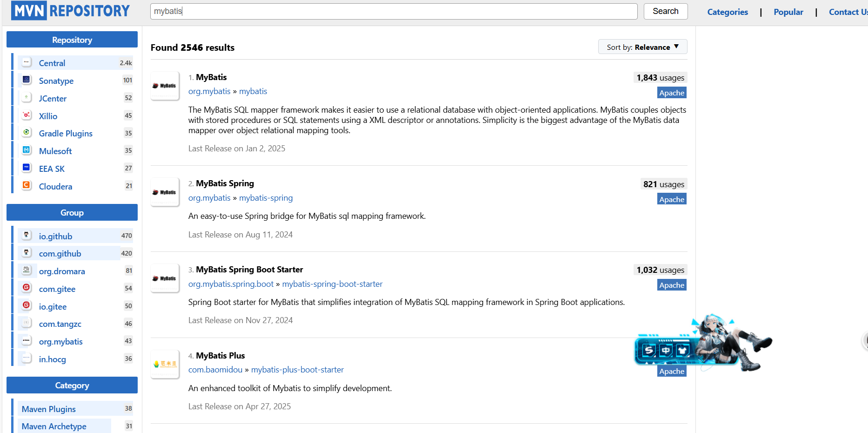Filter by Maven Plugins category
This screenshot has height=433, width=868.
(49, 409)
